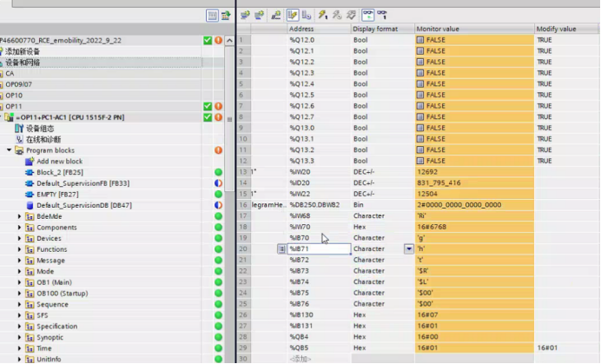Screen dimensions: 601x364
Task: Click the Monitor once and now glasses icon
Action: pos(382,15)
